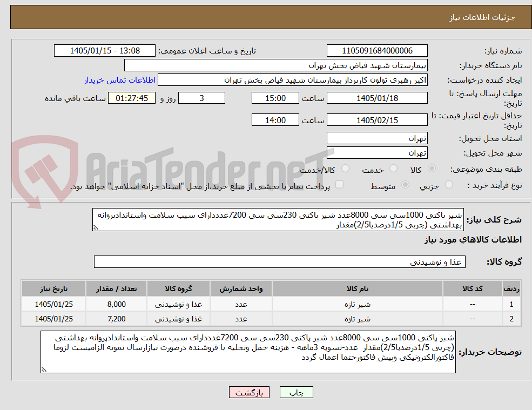This screenshot has height=410, width=532.
Task: Click the واحد شمارش column header
Action: (241, 288)
